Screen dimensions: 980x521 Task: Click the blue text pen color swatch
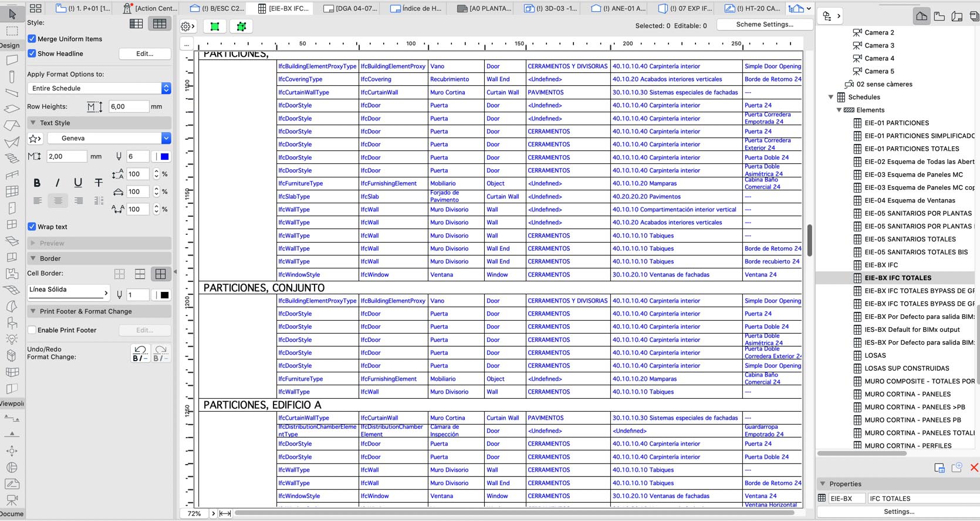click(x=164, y=157)
